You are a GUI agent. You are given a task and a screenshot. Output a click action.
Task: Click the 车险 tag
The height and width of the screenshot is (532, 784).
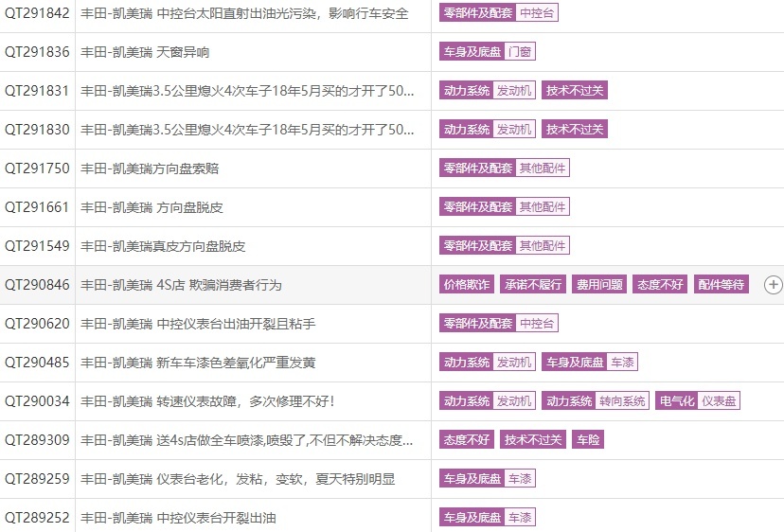(588, 440)
